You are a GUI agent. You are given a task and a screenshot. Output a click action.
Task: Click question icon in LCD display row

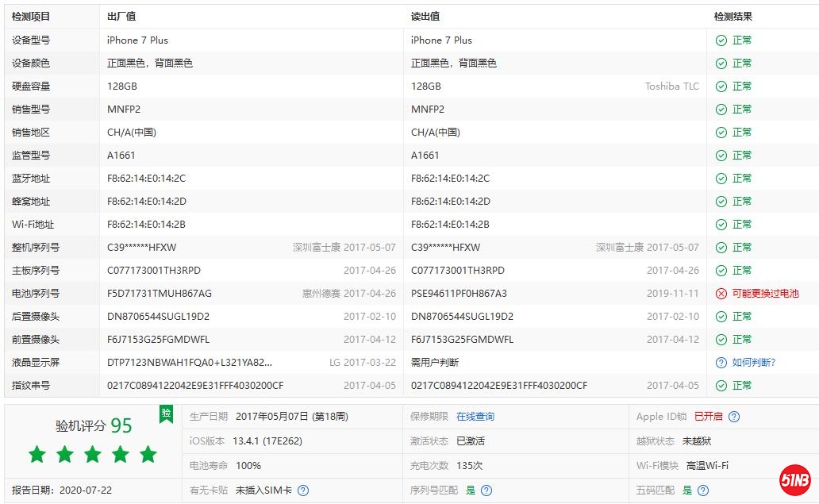(721, 363)
